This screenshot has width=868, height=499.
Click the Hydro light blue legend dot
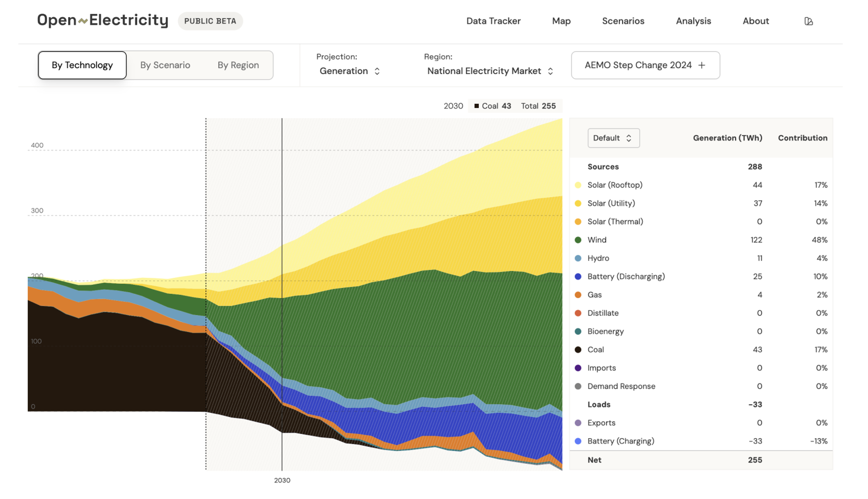(x=578, y=258)
